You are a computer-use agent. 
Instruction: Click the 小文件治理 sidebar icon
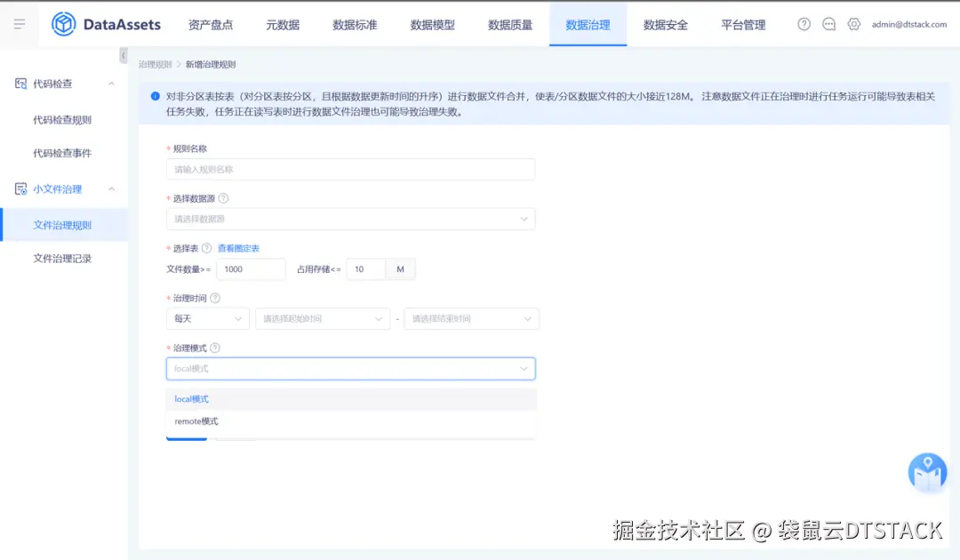click(20, 189)
